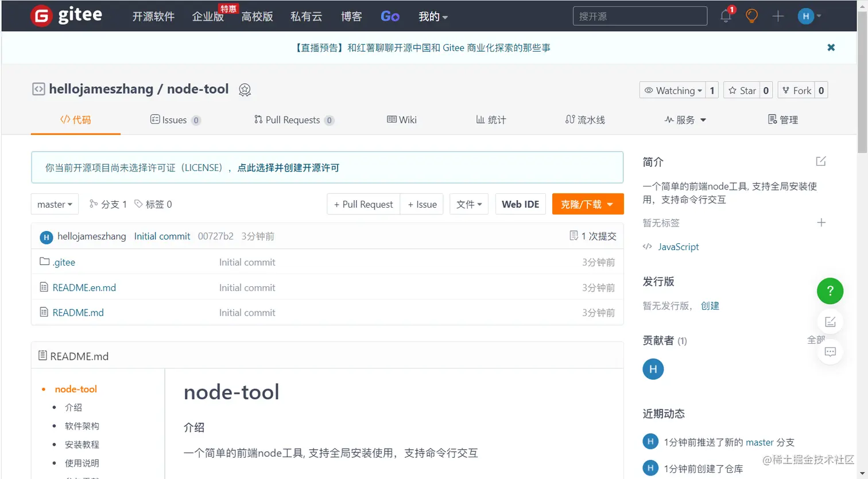
Task: Click the contributor H avatar
Action: click(653, 369)
